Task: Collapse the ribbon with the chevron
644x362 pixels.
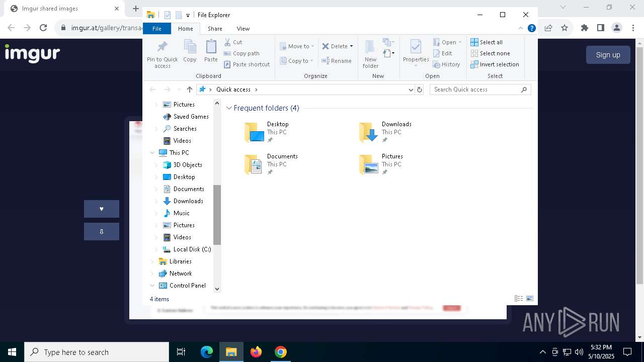Action: tap(521, 29)
